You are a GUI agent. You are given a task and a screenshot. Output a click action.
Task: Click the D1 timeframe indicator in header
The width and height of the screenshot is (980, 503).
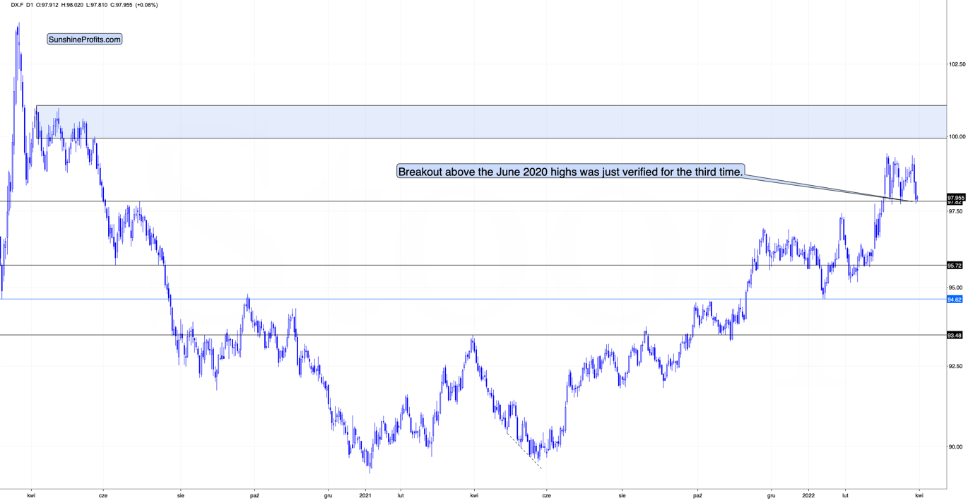tap(31, 5)
